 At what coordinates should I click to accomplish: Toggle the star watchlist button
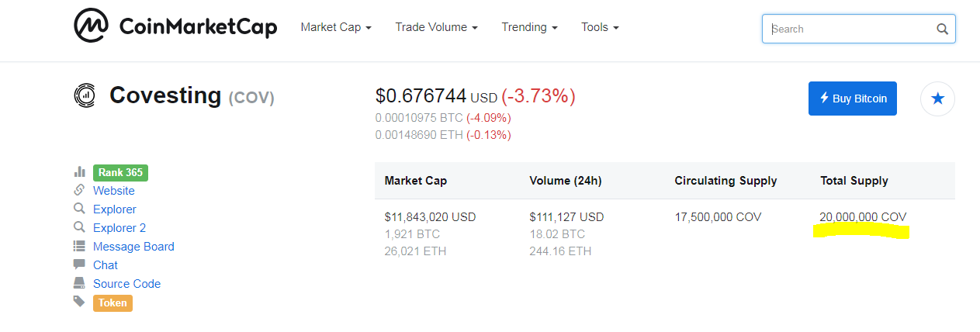937,99
